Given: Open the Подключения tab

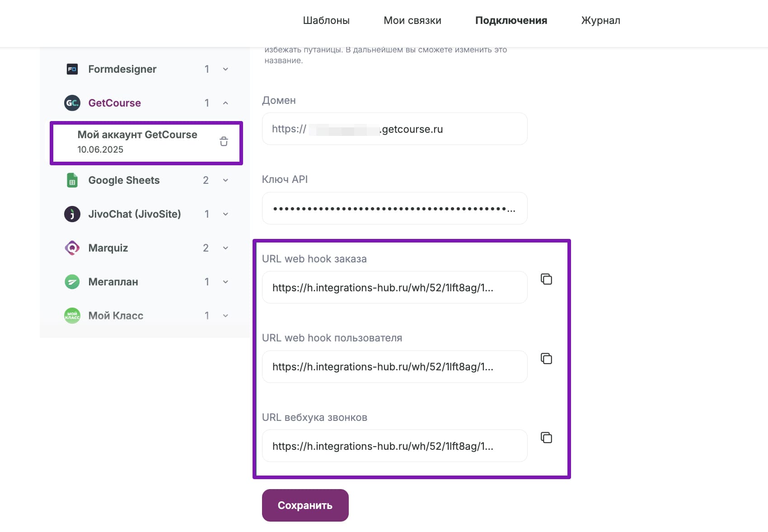Looking at the screenshot, I should (x=511, y=20).
